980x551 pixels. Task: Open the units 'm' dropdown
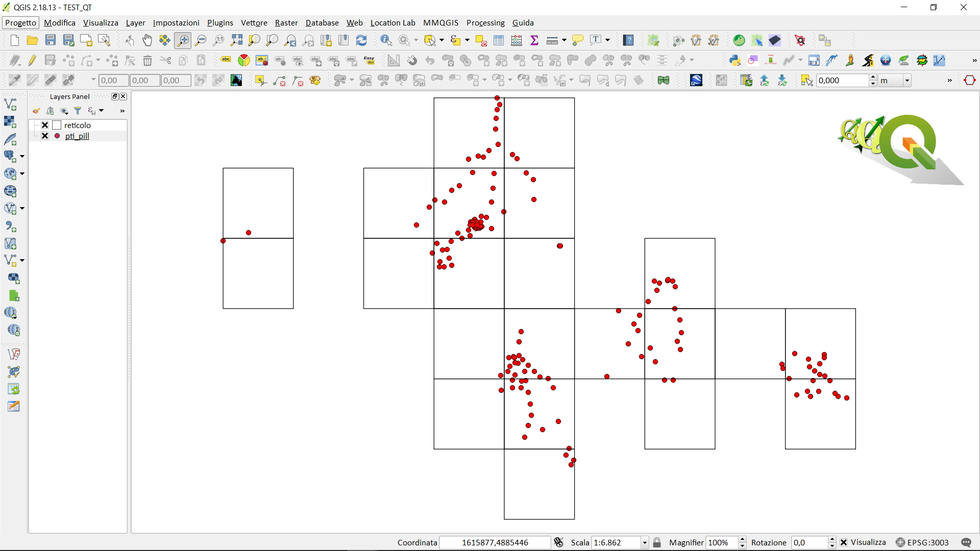pos(907,80)
